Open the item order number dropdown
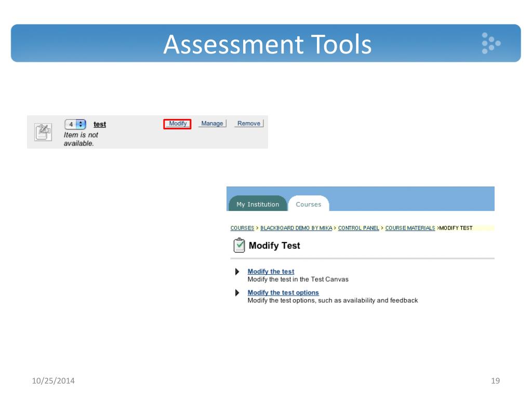 coord(75,124)
